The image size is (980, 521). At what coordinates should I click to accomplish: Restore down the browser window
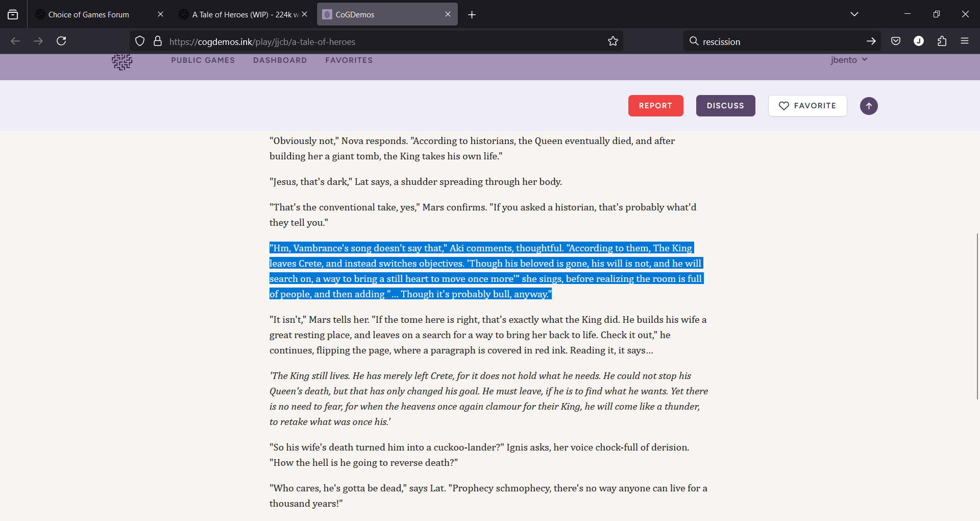[x=936, y=14]
